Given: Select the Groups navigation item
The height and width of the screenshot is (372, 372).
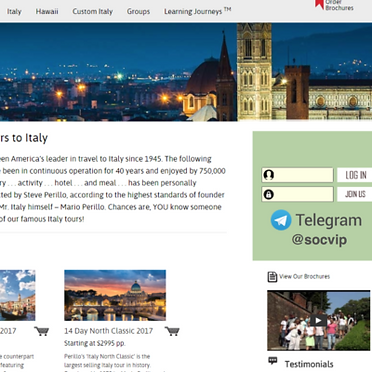Looking at the screenshot, I should coord(138,12).
